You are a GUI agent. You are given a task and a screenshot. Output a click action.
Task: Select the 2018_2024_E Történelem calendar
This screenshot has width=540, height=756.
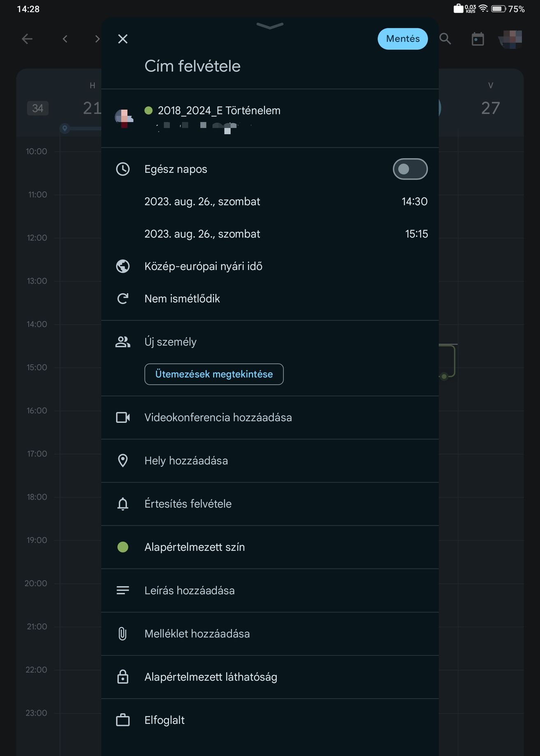[270, 118]
